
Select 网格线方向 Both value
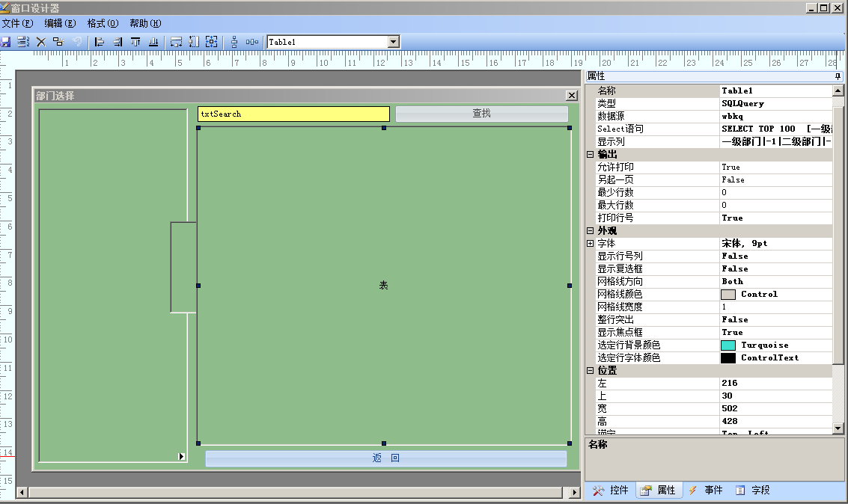[x=775, y=281]
